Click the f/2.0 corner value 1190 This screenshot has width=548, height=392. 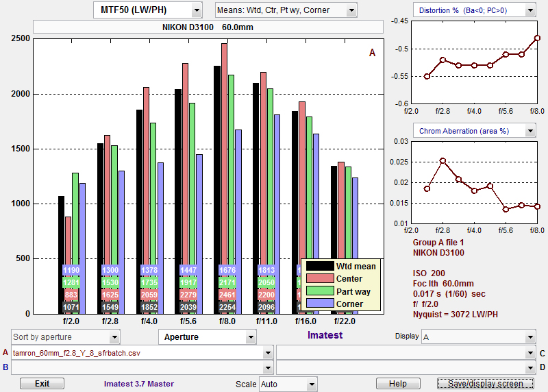point(71,270)
